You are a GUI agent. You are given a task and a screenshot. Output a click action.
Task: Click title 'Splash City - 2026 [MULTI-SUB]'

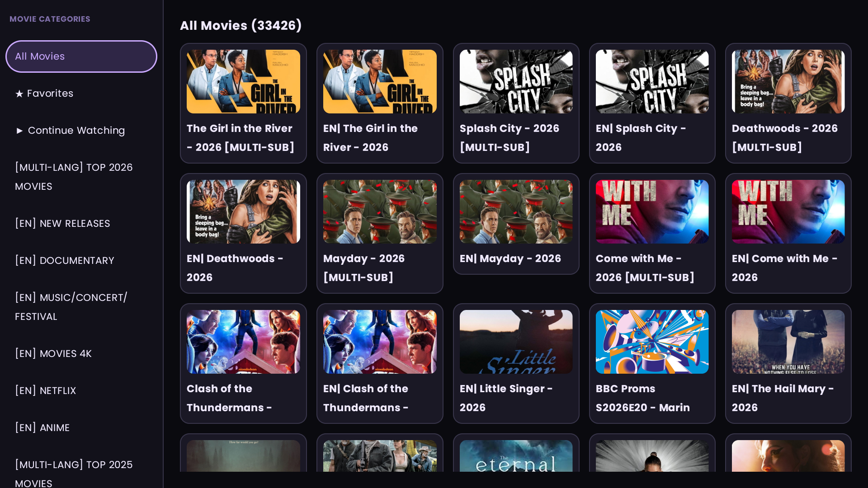click(x=509, y=138)
